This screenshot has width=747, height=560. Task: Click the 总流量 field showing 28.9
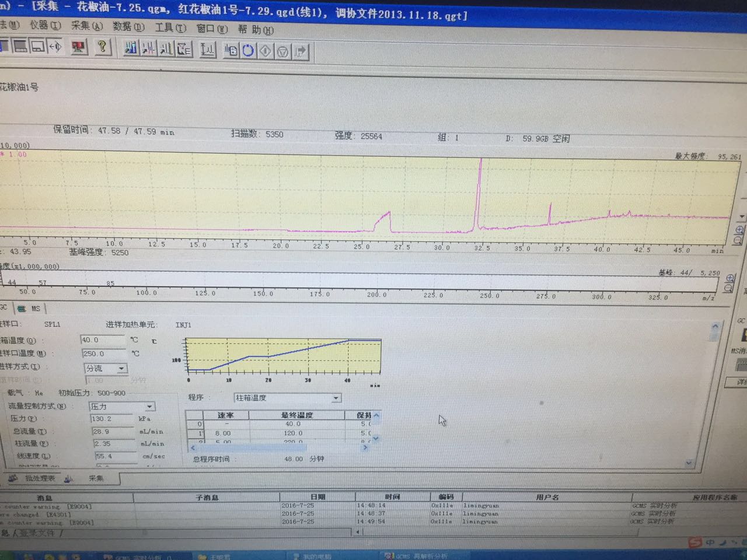[114, 432]
